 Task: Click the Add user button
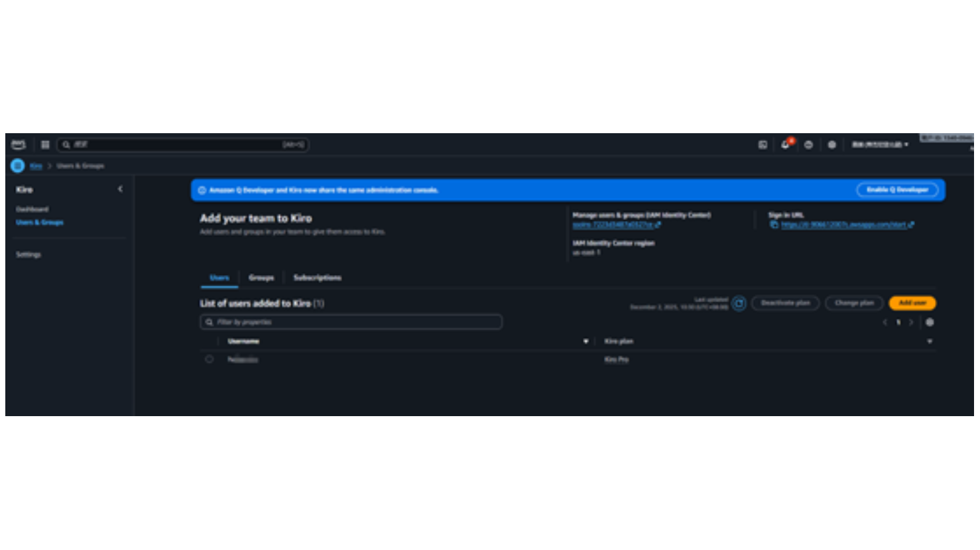tap(912, 303)
